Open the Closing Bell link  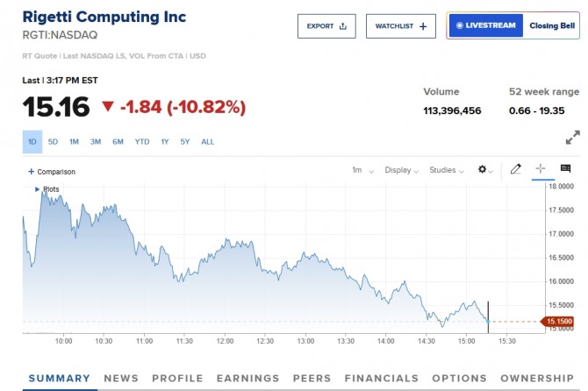[x=550, y=26]
